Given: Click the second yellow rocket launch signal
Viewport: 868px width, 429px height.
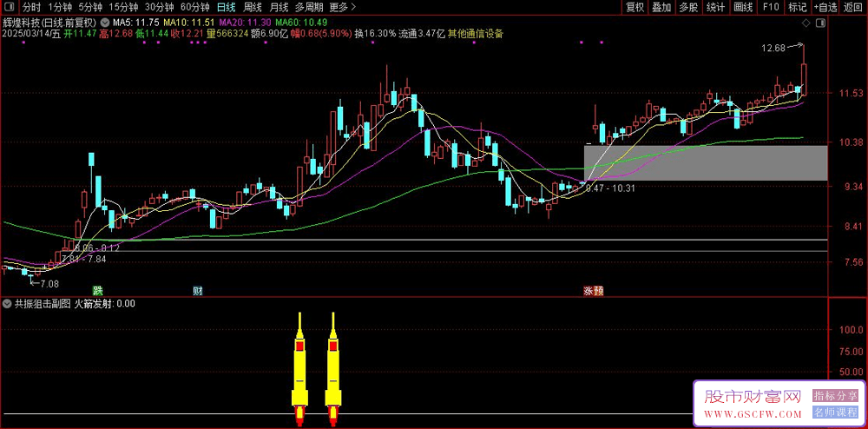Looking at the screenshot, I should coord(333,369).
